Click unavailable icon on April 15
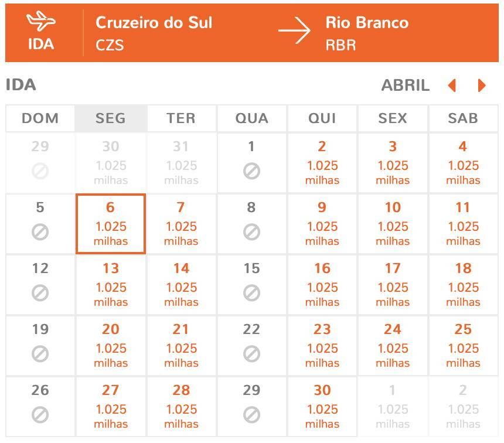 tap(251, 292)
